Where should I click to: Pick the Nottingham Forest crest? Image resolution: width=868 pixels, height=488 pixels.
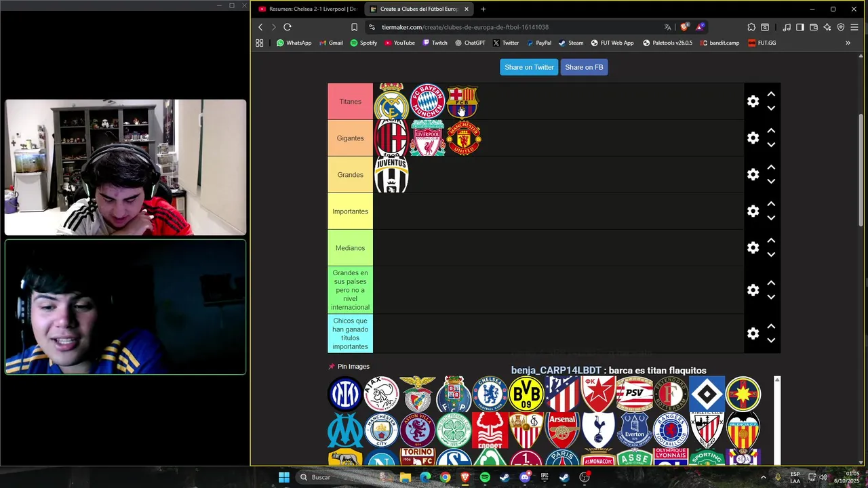pos(490,430)
